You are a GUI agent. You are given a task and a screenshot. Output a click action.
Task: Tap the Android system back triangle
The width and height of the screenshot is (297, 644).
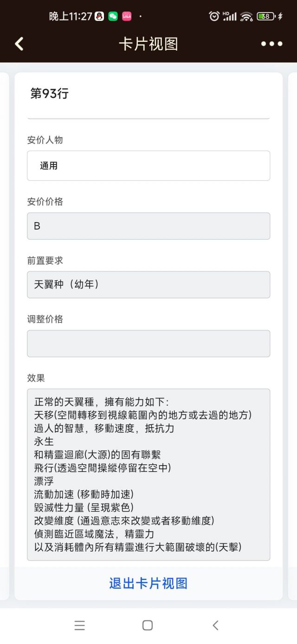coord(215,625)
